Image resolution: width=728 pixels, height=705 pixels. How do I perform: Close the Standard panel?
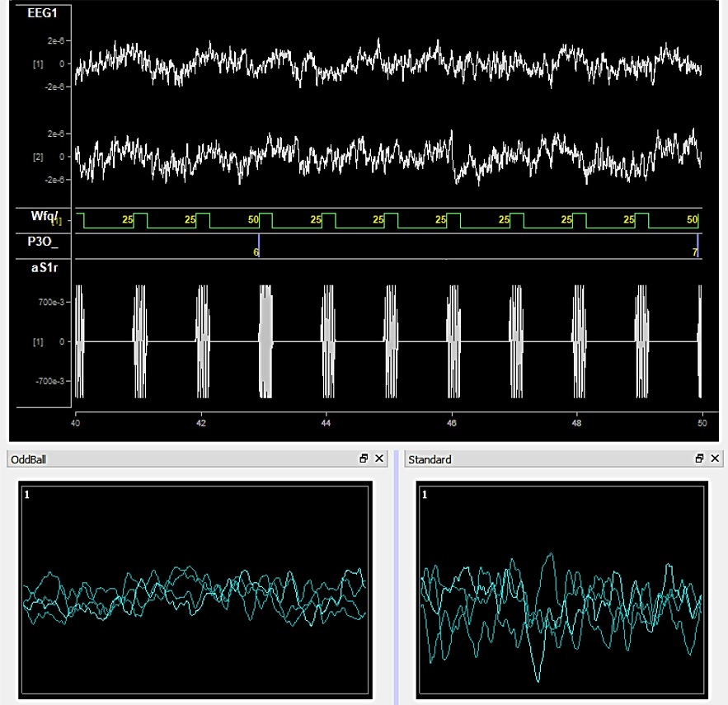pyautogui.click(x=715, y=458)
